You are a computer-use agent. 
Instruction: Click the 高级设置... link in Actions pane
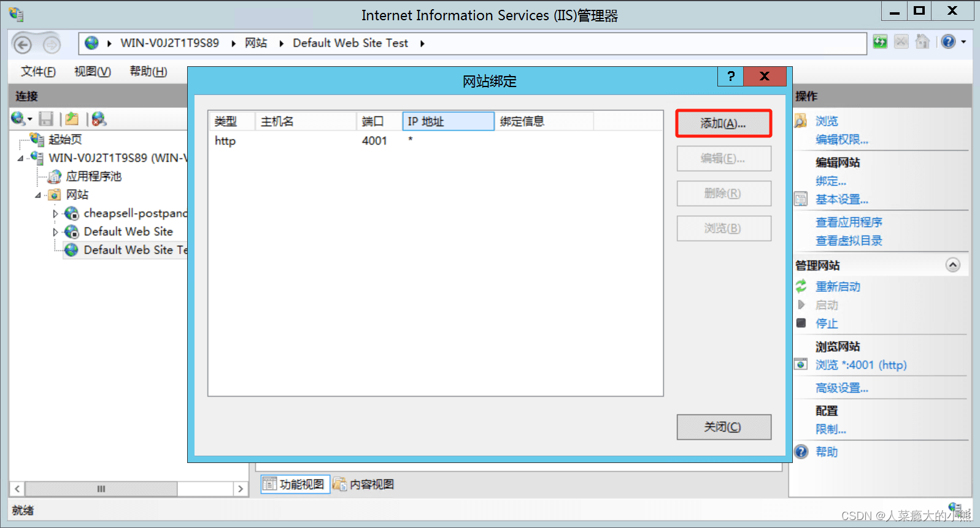[x=841, y=388]
